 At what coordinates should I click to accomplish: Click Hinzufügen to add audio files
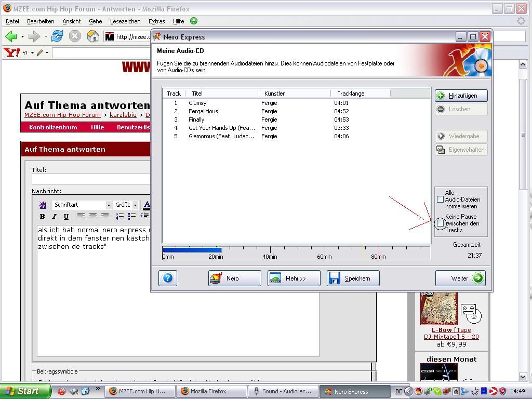pyautogui.click(x=461, y=96)
